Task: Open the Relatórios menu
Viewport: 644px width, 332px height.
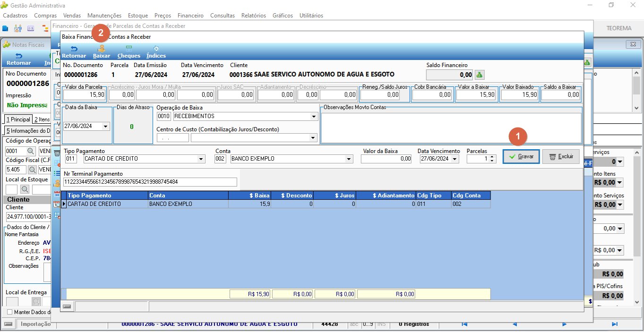Action: click(x=254, y=16)
